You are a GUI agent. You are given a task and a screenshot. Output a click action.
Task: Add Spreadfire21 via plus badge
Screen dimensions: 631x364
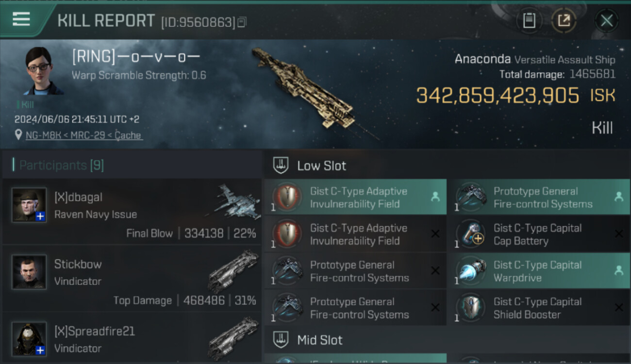[40, 350]
